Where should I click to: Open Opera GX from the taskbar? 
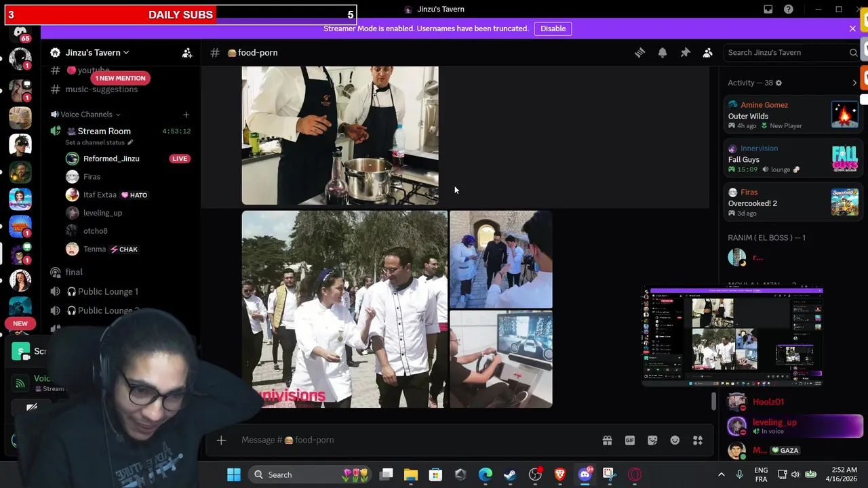[634, 474]
